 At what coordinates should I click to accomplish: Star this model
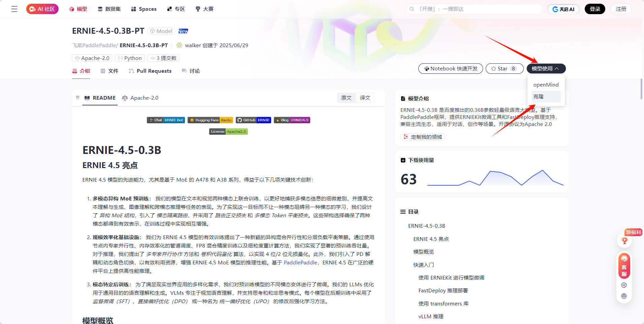[505, 68]
